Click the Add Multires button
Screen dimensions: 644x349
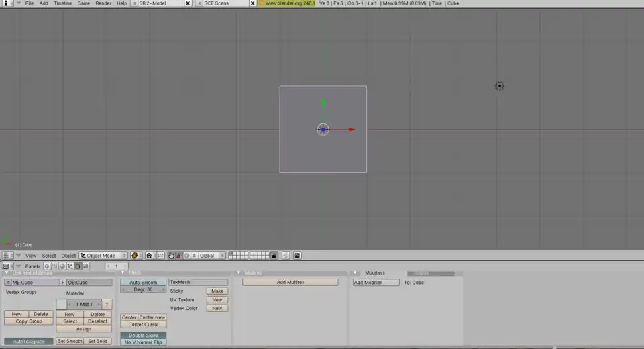(x=290, y=282)
